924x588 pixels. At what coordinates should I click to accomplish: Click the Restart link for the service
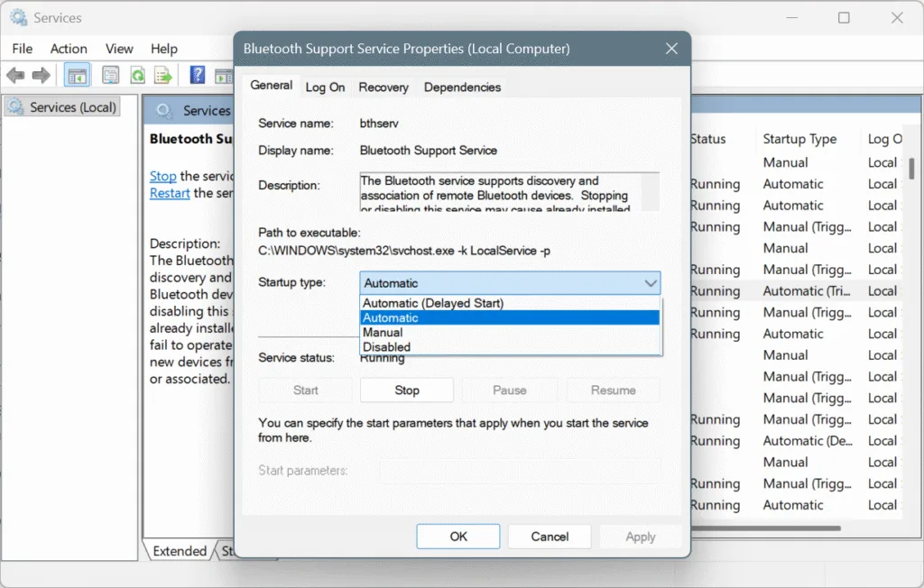tap(169, 193)
